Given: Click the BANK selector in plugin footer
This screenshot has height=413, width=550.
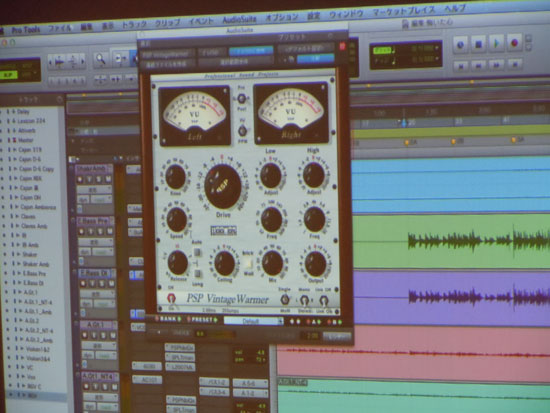Looking at the screenshot, I should (x=168, y=319).
